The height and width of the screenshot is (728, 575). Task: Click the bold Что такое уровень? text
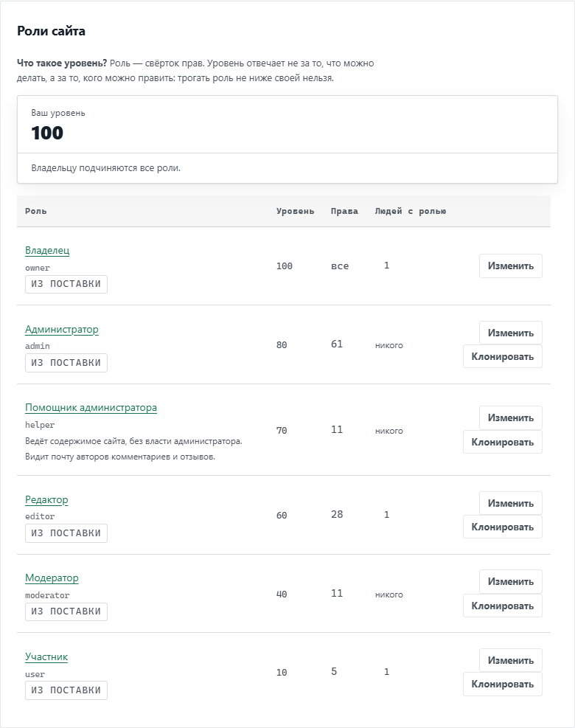tap(62, 63)
